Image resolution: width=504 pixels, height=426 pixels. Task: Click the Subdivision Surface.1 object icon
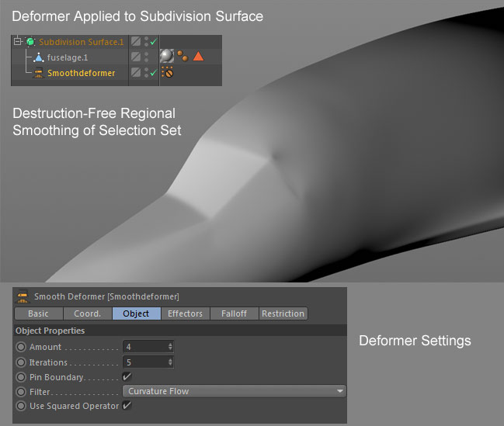pos(31,42)
